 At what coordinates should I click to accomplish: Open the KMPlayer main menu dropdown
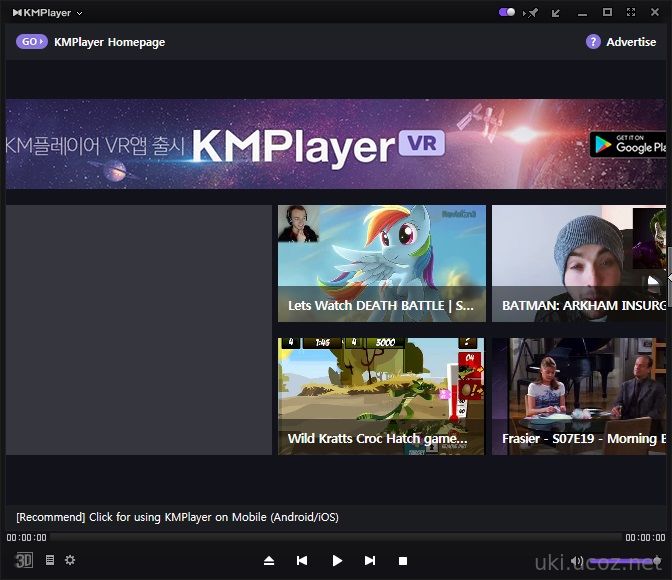click(47, 13)
